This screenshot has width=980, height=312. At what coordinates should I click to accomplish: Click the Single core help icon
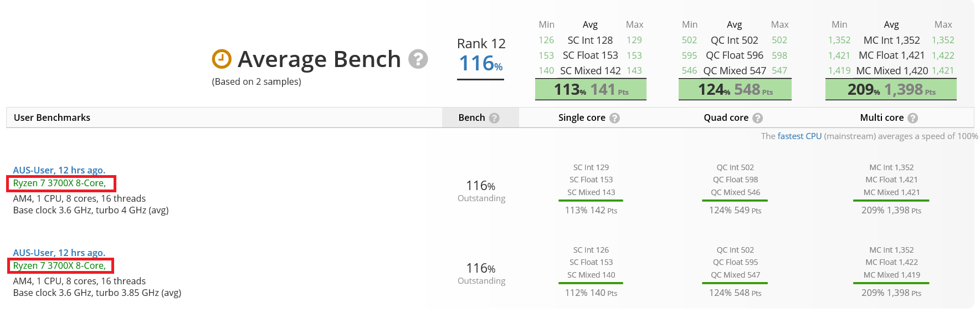coord(614,118)
